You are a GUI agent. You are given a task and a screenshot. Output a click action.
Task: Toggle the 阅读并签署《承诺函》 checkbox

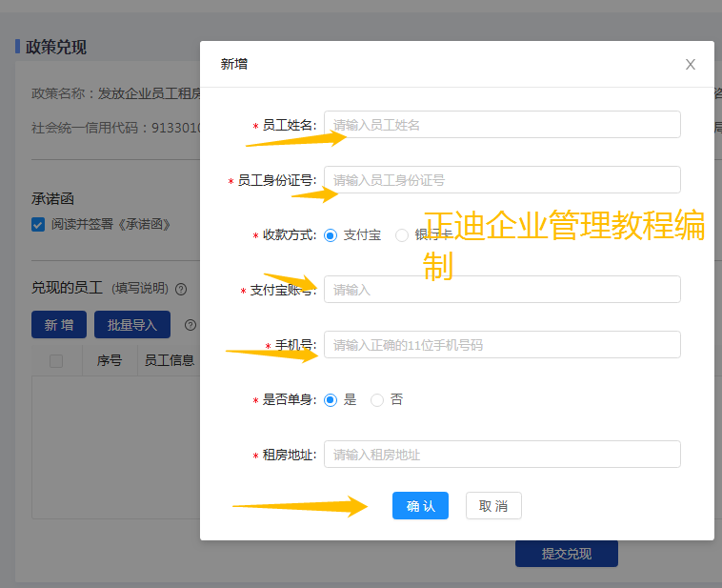pyautogui.click(x=38, y=225)
